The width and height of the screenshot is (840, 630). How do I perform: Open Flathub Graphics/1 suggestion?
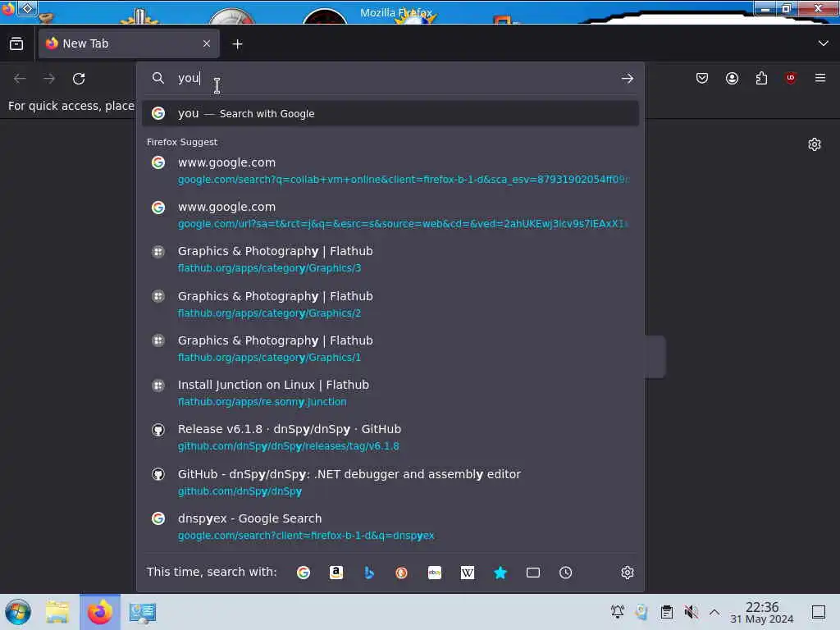tap(390, 349)
